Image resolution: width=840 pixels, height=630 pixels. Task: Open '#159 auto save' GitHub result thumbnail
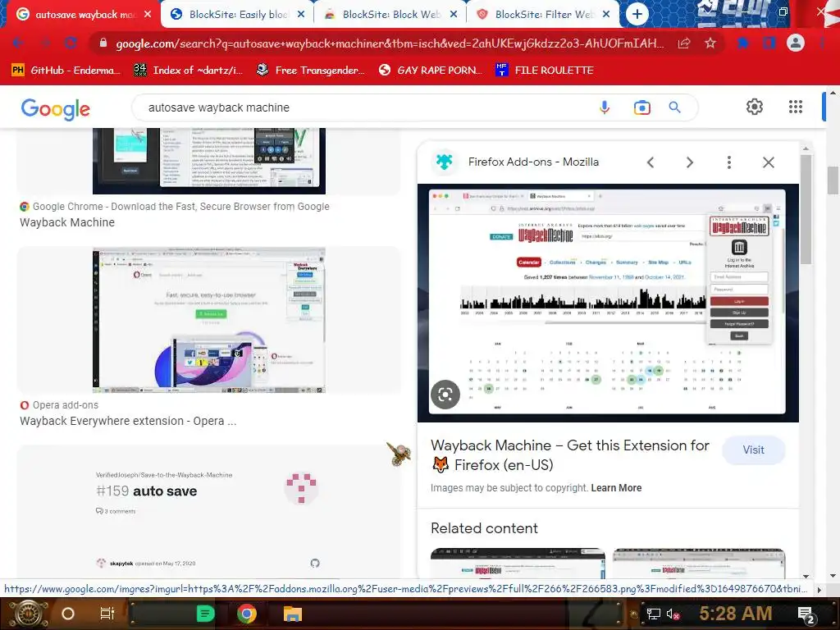coord(209,512)
